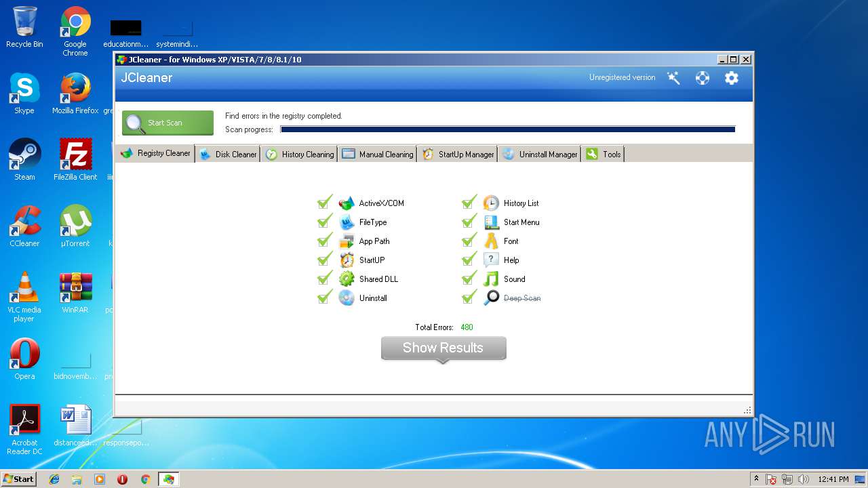Image resolution: width=868 pixels, height=488 pixels.
Task: Click the Total Errors value 480
Action: tap(467, 327)
